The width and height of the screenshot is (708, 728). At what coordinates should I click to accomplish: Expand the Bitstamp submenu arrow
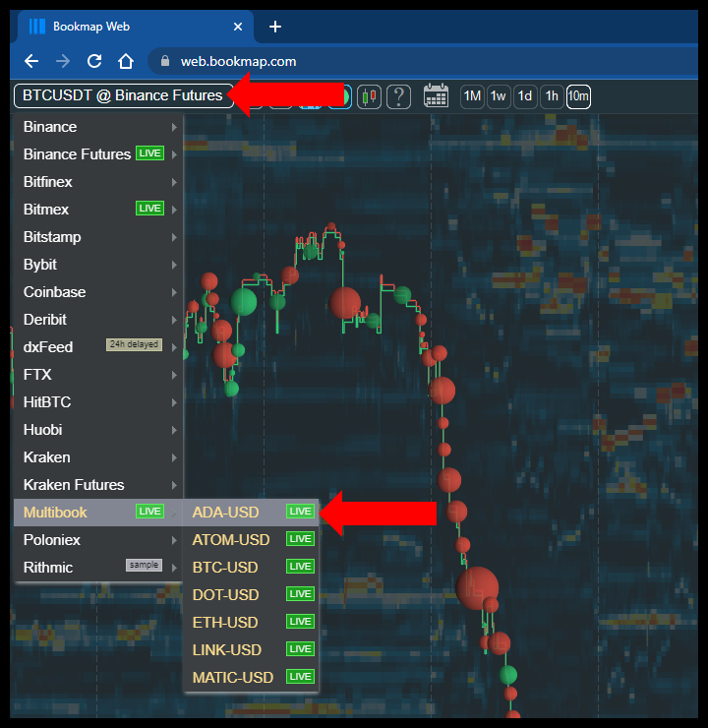[x=174, y=237]
